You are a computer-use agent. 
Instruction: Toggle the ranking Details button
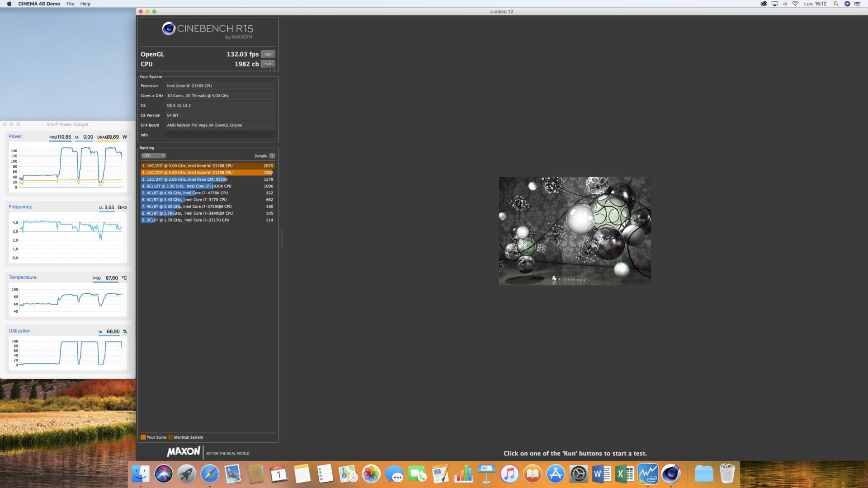tap(272, 156)
